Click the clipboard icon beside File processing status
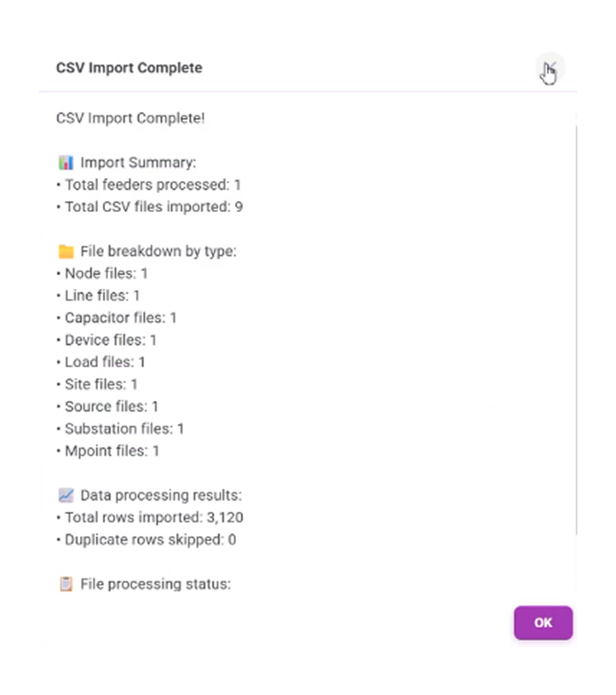616x695 pixels. (66, 584)
